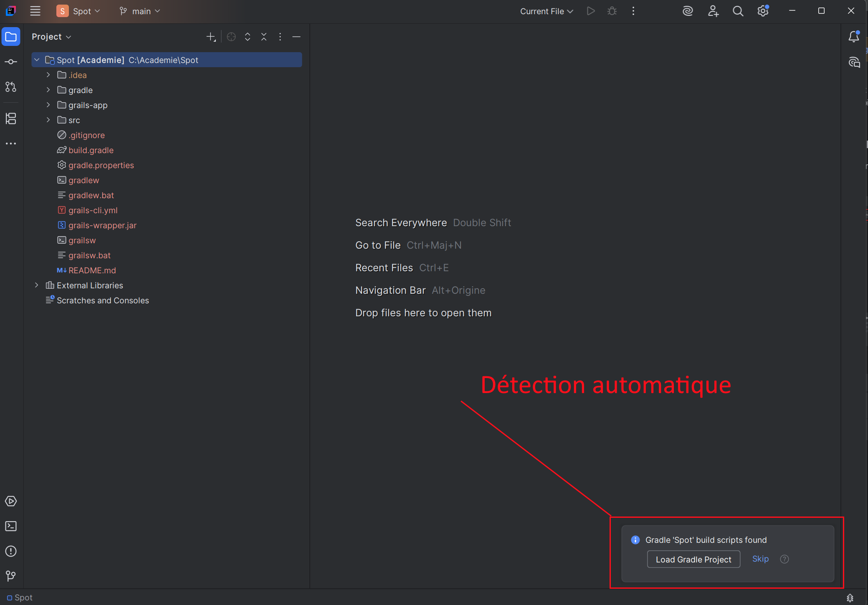The height and width of the screenshot is (605, 868).
Task: Expand External Libraries node
Action: 37,285
